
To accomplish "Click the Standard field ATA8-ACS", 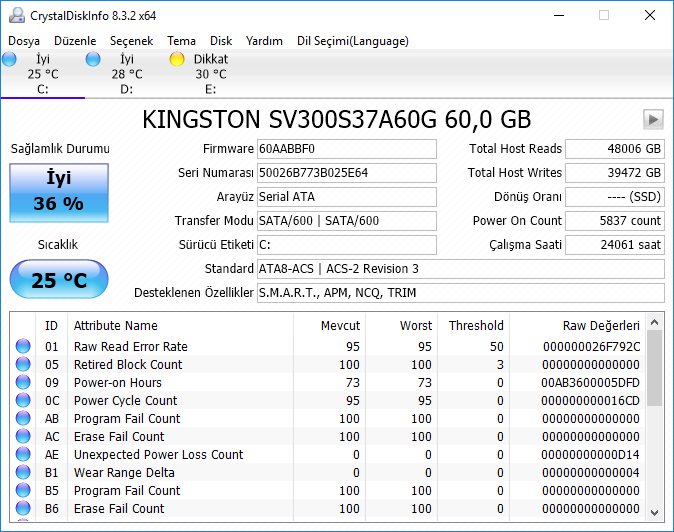I will tap(461, 269).
